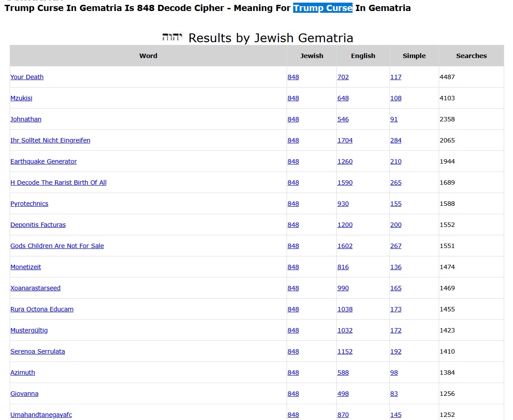The height and width of the screenshot is (420, 513).
Task: Click Simple value 172 link
Action: click(396, 330)
